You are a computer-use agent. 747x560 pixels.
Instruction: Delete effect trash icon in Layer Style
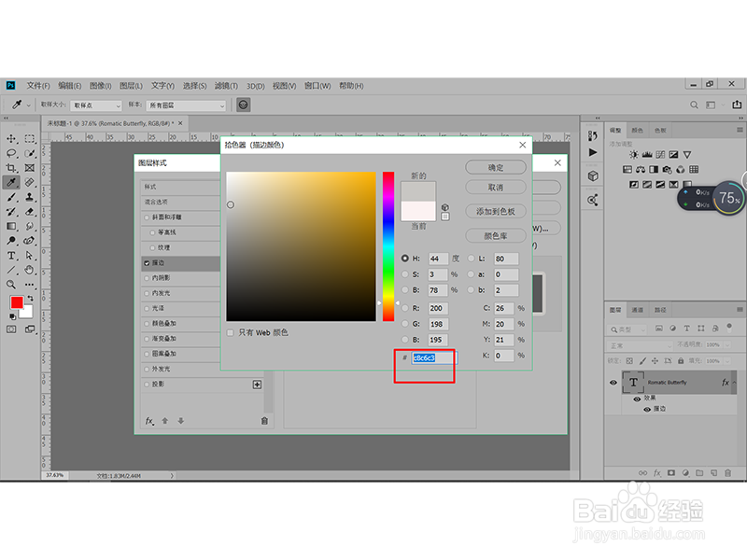[x=264, y=421]
